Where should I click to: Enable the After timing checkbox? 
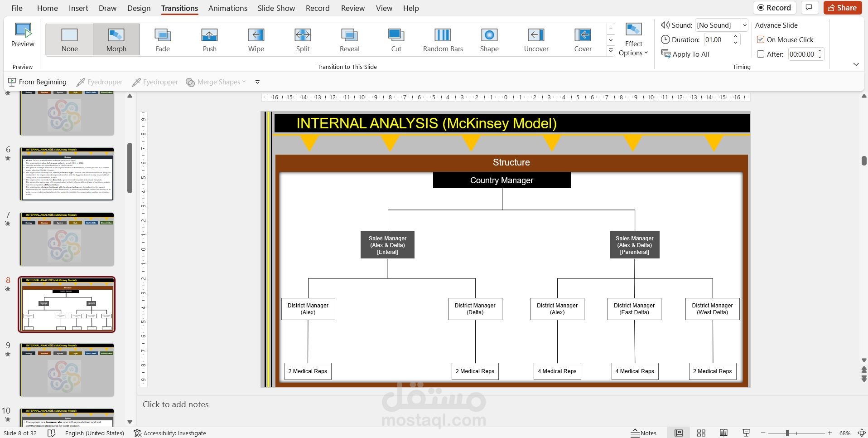coord(761,54)
